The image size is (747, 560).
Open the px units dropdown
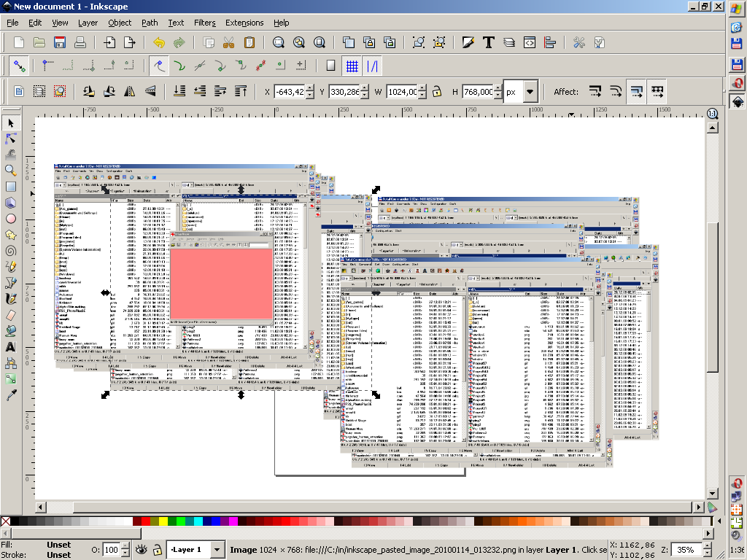(x=530, y=91)
